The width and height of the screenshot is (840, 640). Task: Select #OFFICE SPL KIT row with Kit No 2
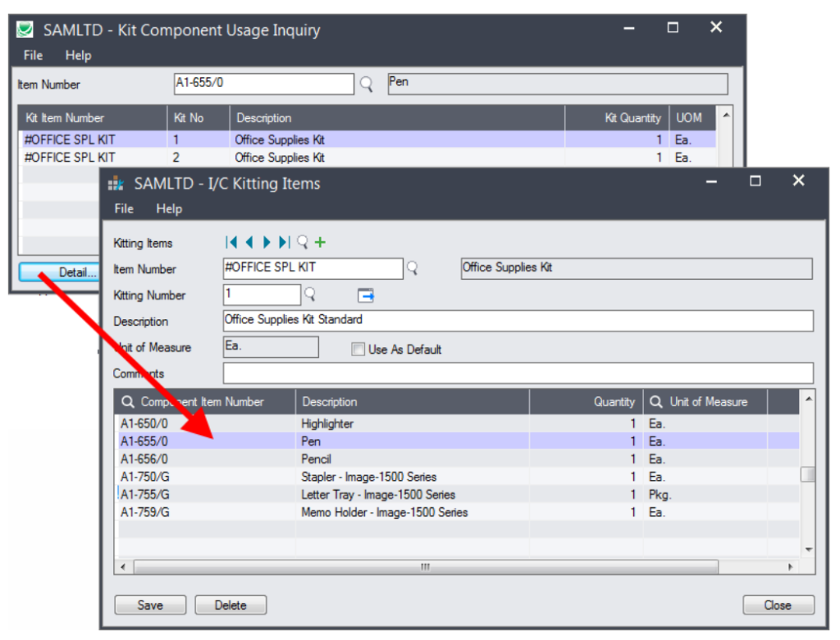(x=367, y=158)
